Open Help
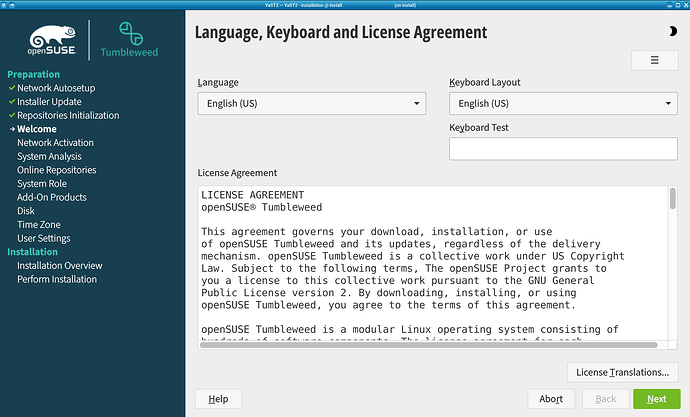 tap(218, 399)
